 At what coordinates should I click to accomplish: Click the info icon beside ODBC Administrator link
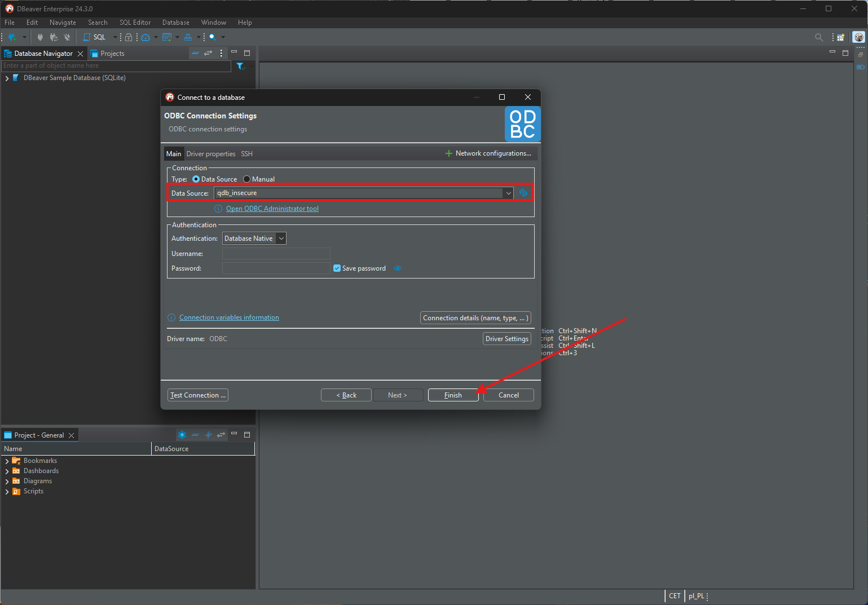(218, 209)
